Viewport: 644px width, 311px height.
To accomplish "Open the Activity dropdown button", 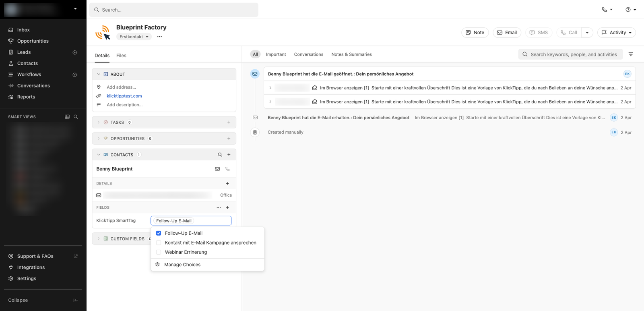I will [617, 33].
